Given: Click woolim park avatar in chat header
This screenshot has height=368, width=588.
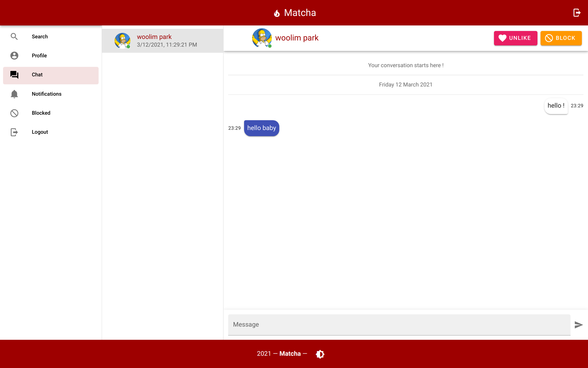Looking at the screenshot, I should pyautogui.click(x=262, y=38).
